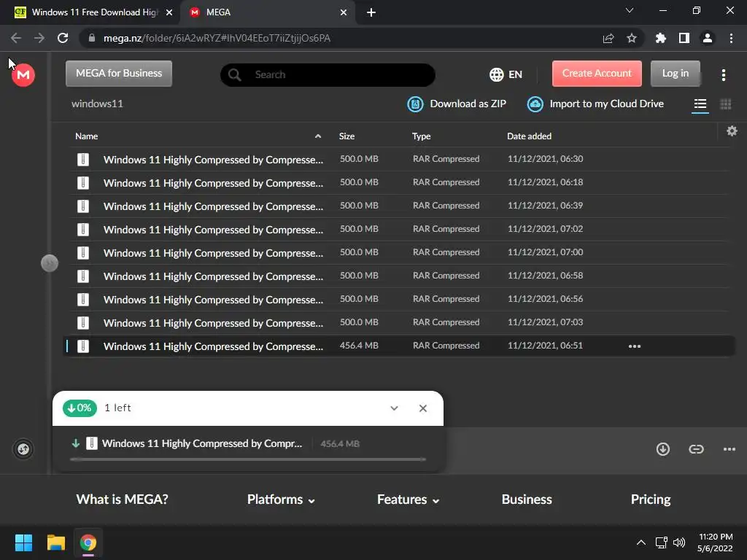747x560 pixels.
Task: Select the file added at 06:18
Action: (399, 182)
